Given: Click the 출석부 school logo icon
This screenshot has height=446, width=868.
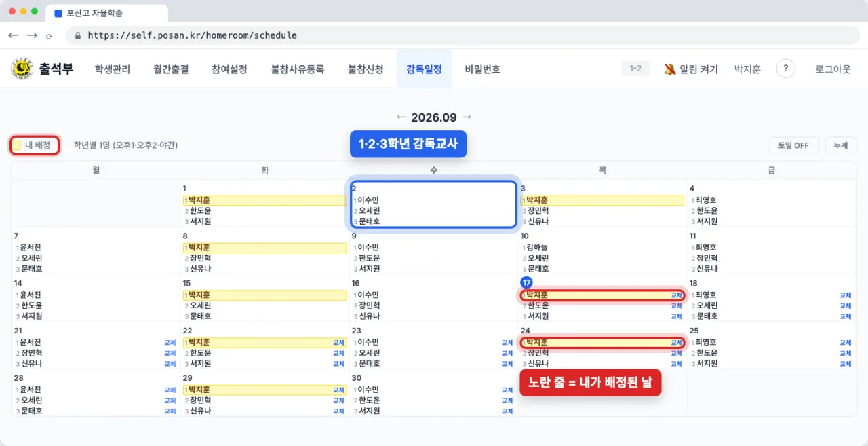Looking at the screenshot, I should pos(22,69).
